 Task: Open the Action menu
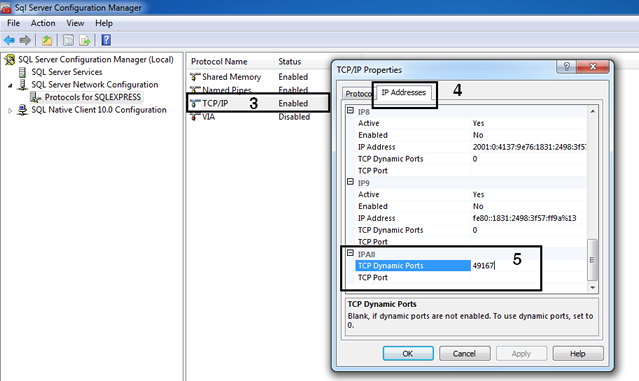tap(43, 23)
